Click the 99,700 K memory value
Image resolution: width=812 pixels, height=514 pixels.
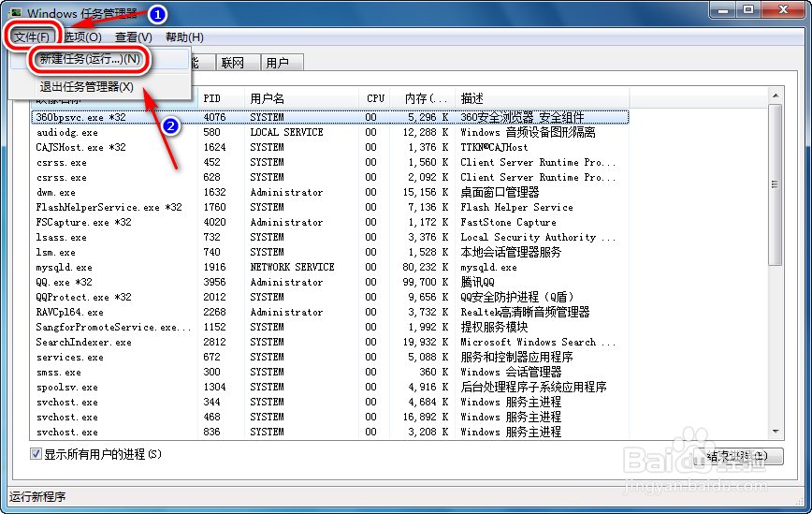tap(425, 283)
